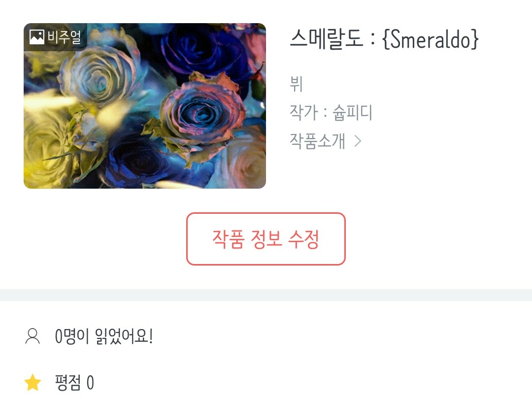Open the rose cover image thumbnail
This screenshot has height=399, width=532.
[144, 106]
